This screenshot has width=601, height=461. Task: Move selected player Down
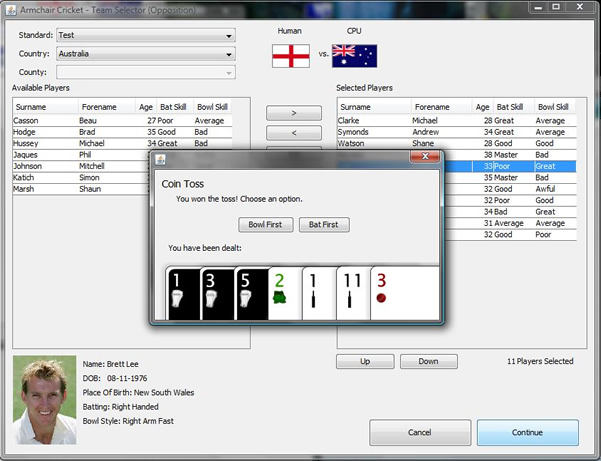[429, 361]
